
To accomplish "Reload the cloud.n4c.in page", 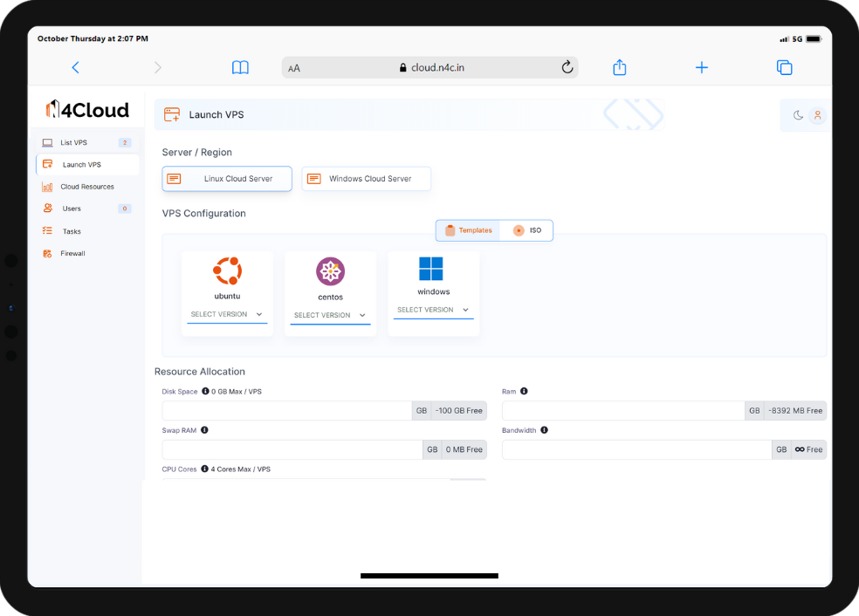I will [x=567, y=67].
